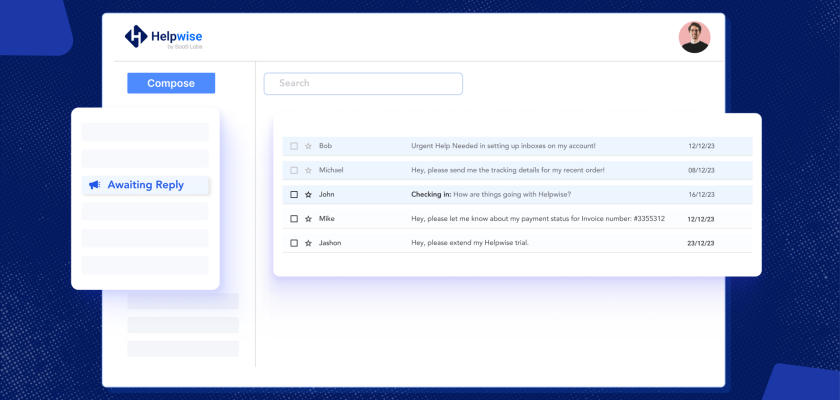Click the Helpwise logo icon
This screenshot has height=400, width=840.
(136, 37)
